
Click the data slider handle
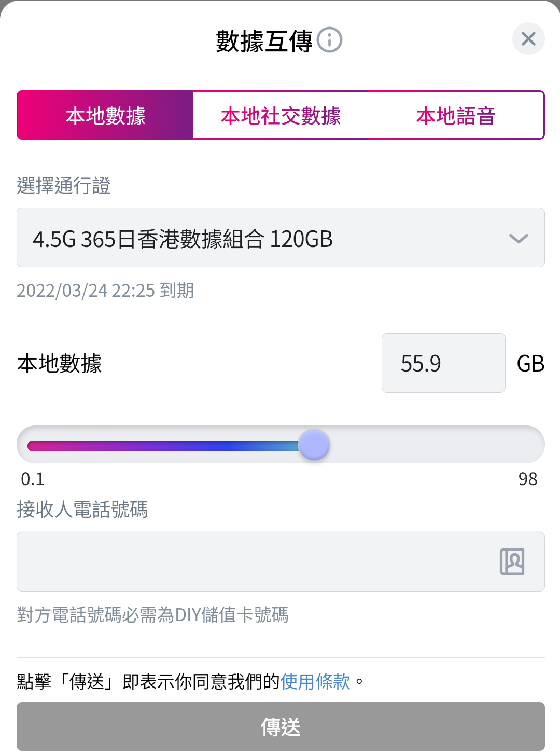click(x=314, y=445)
